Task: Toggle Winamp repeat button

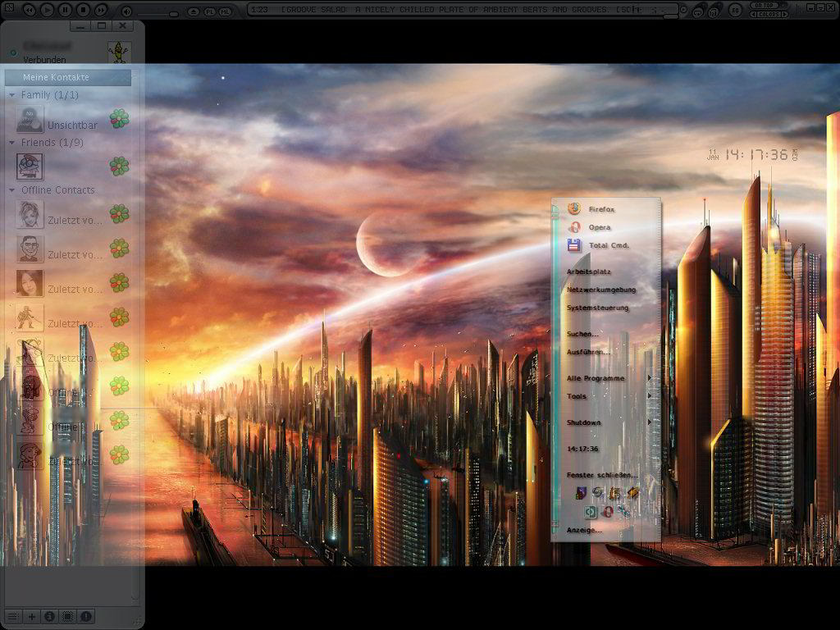Action: [x=697, y=11]
